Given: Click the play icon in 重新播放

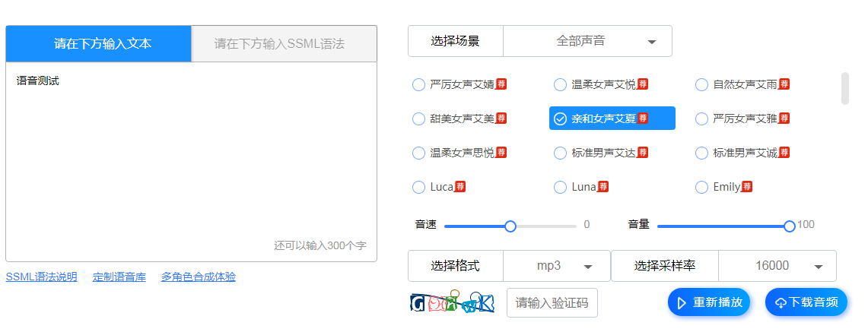Looking at the screenshot, I should 682,302.
